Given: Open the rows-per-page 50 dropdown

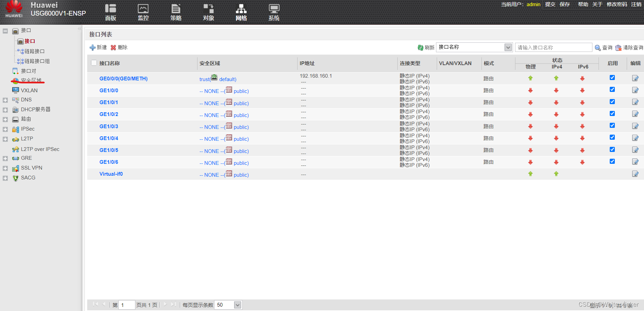Looking at the screenshot, I should 228,305.
